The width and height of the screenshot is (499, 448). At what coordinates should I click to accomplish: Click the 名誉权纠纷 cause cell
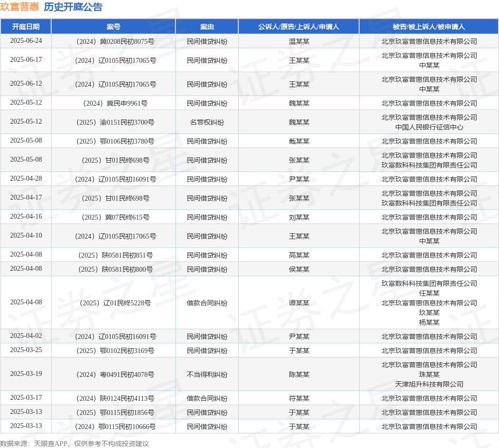click(207, 122)
